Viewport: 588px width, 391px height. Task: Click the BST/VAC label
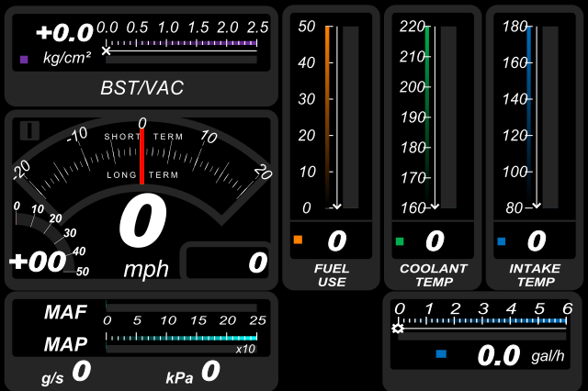click(142, 88)
